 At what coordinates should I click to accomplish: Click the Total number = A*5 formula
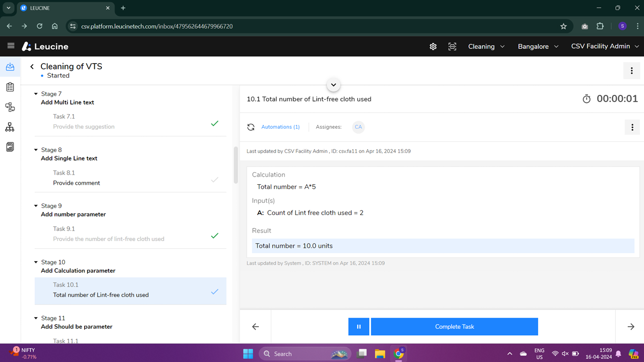[286, 187]
